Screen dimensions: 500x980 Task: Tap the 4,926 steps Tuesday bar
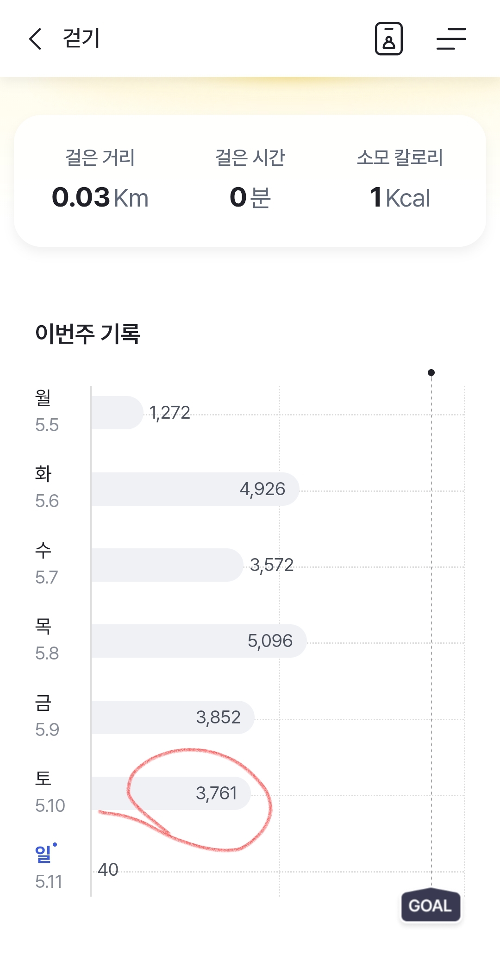coord(194,489)
